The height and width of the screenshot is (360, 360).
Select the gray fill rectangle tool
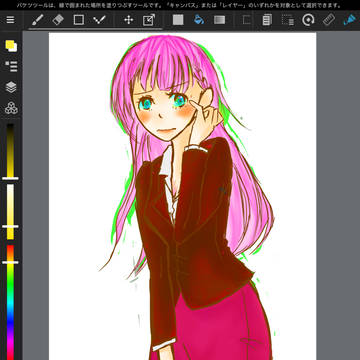point(178,20)
